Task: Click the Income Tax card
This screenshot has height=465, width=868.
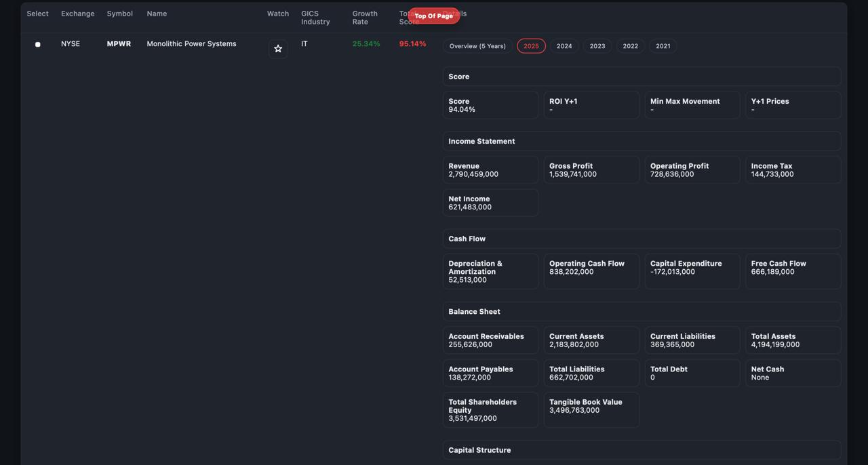Action: coord(793,170)
